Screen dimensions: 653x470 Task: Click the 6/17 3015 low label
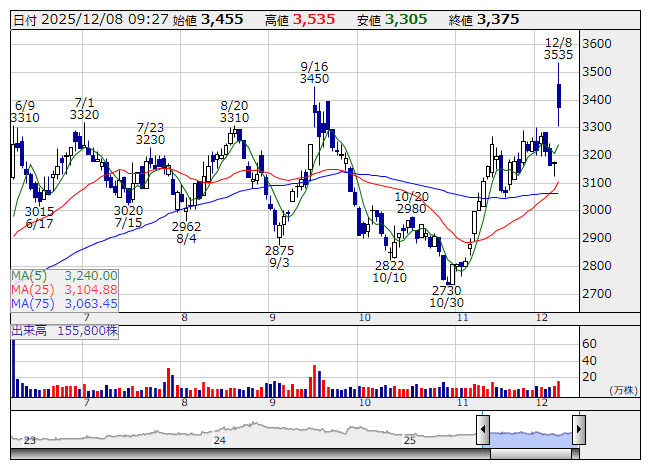39,218
